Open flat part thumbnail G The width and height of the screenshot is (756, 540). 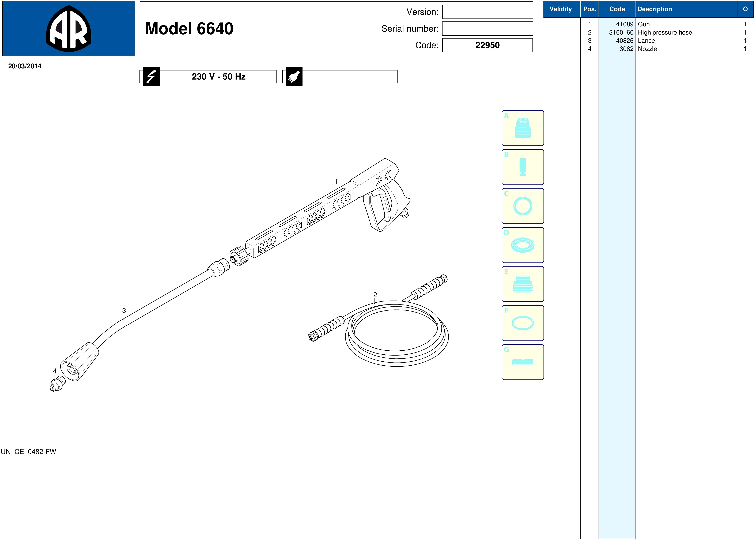[x=522, y=362]
